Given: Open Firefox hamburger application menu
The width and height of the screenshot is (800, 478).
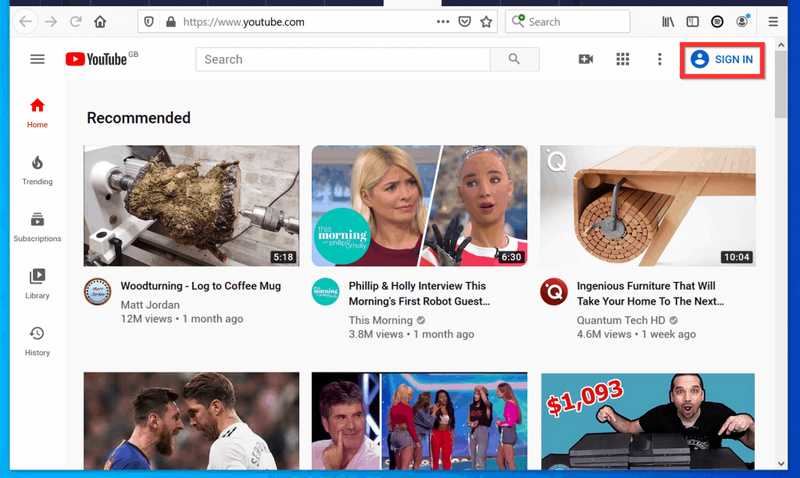Looking at the screenshot, I should (x=773, y=22).
